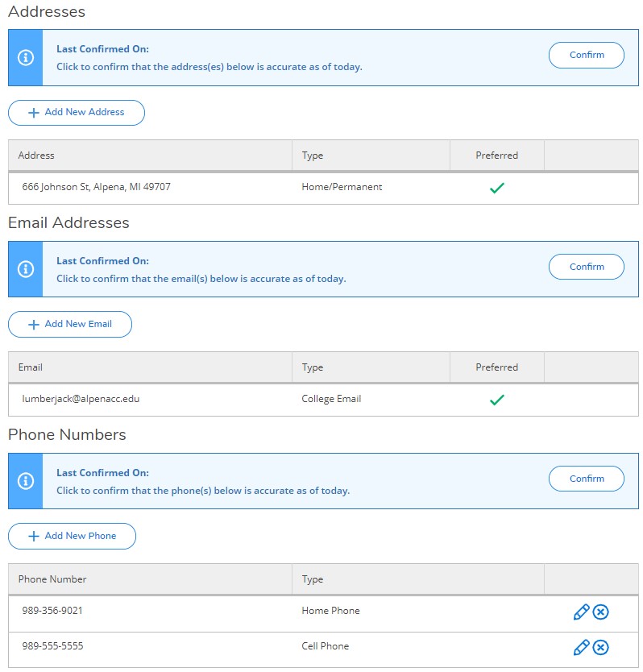Screen dimensions: 643x672
Task: Click the info icon in the Addresses banner
Action: (x=26, y=57)
